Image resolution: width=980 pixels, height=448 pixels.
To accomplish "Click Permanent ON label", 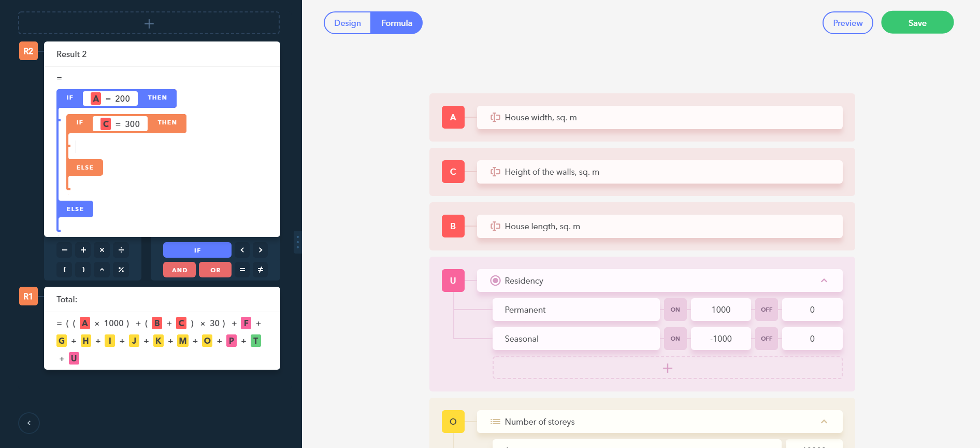I will point(675,310).
